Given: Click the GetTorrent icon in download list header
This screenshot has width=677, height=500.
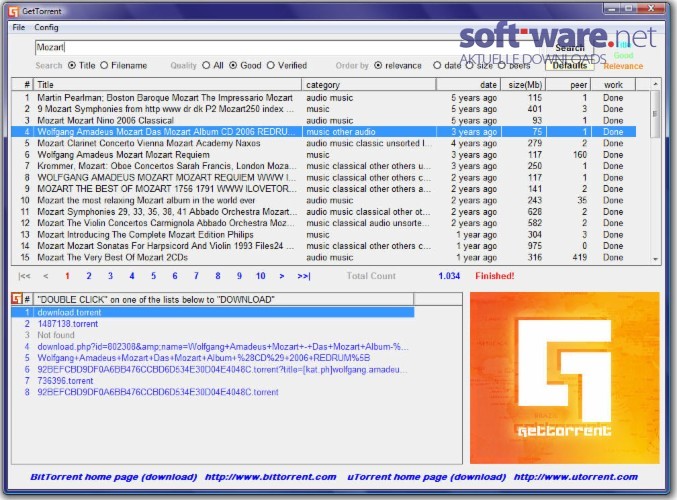Looking at the screenshot, I should coord(17,298).
